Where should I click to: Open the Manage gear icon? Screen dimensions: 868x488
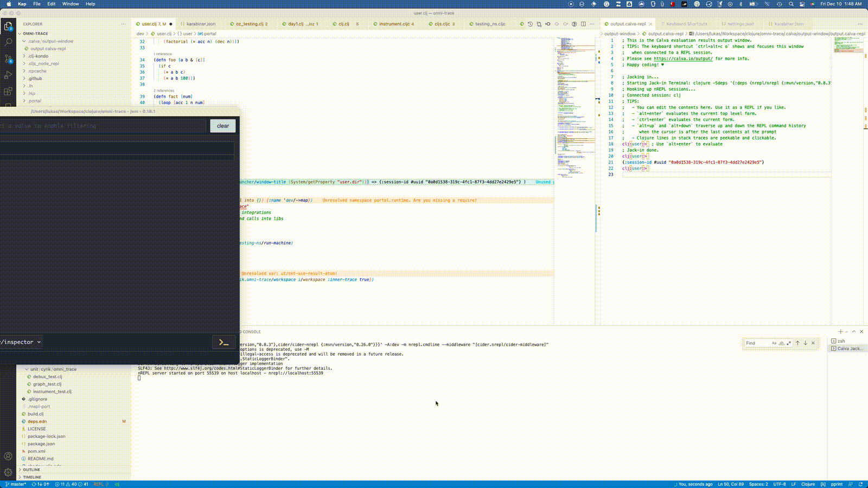click(x=8, y=472)
